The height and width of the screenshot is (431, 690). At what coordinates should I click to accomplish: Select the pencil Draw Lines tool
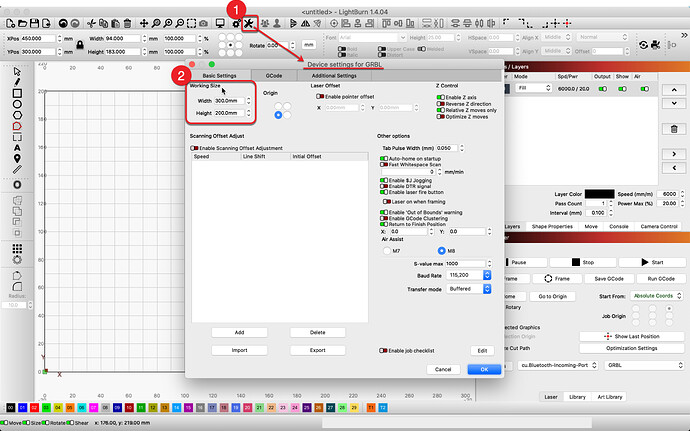[17, 82]
